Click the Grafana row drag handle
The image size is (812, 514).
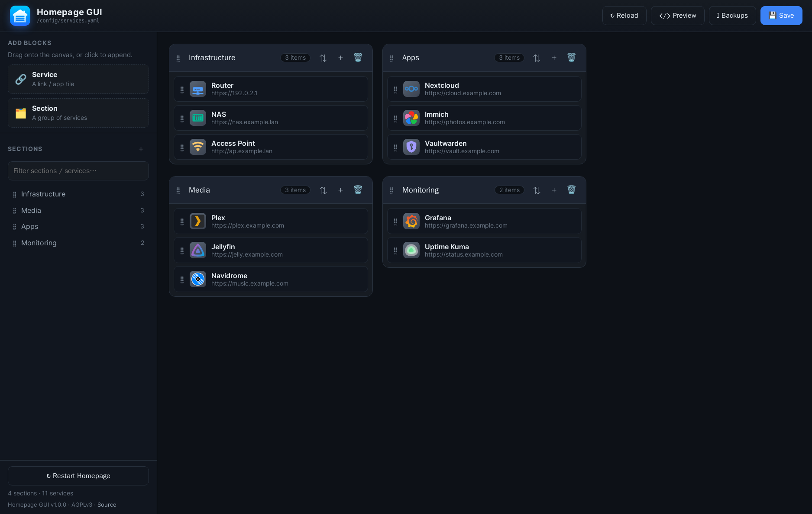pos(395,222)
